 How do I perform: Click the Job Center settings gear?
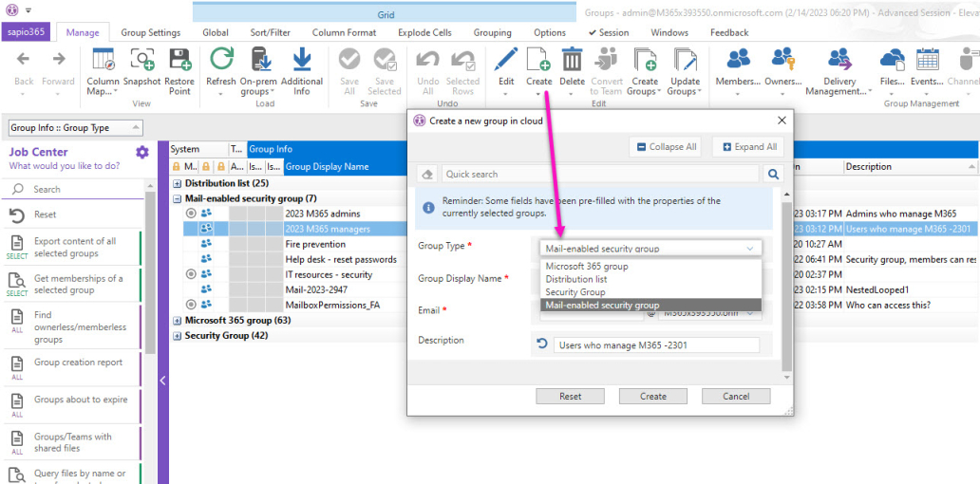pos(142,153)
